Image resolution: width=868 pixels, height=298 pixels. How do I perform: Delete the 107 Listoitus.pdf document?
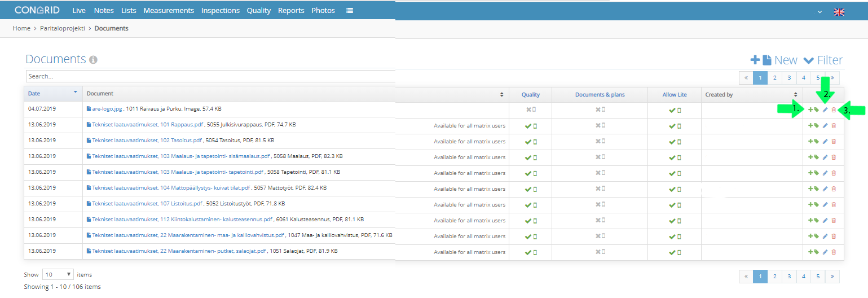click(x=834, y=205)
